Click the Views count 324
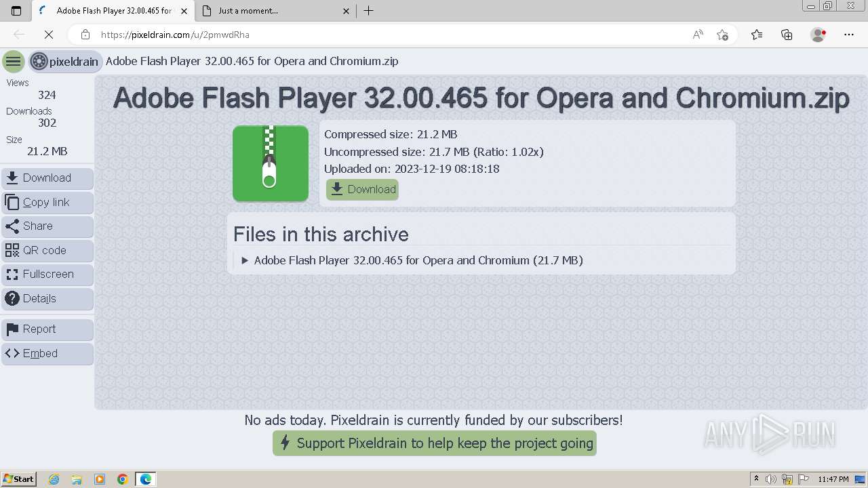This screenshot has height=488, width=868. pyautogui.click(x=47, y=95)
